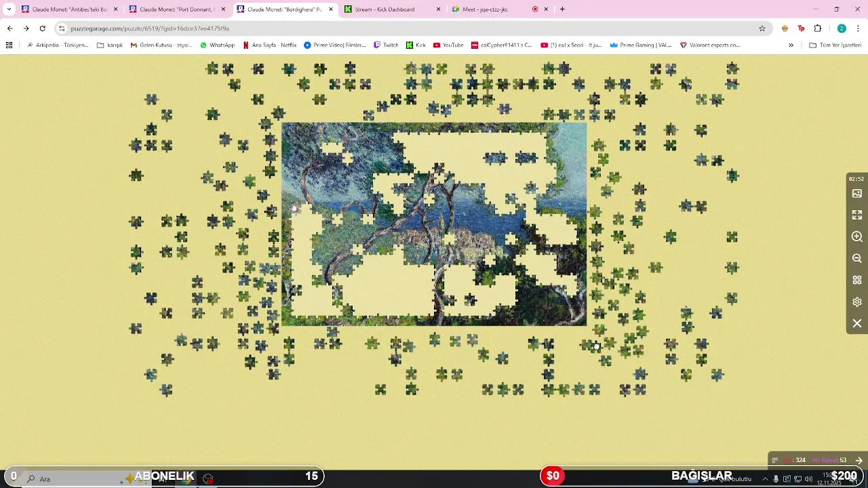Open Chrome three-dot menu

pyautogui.click(x=859, y=28)
